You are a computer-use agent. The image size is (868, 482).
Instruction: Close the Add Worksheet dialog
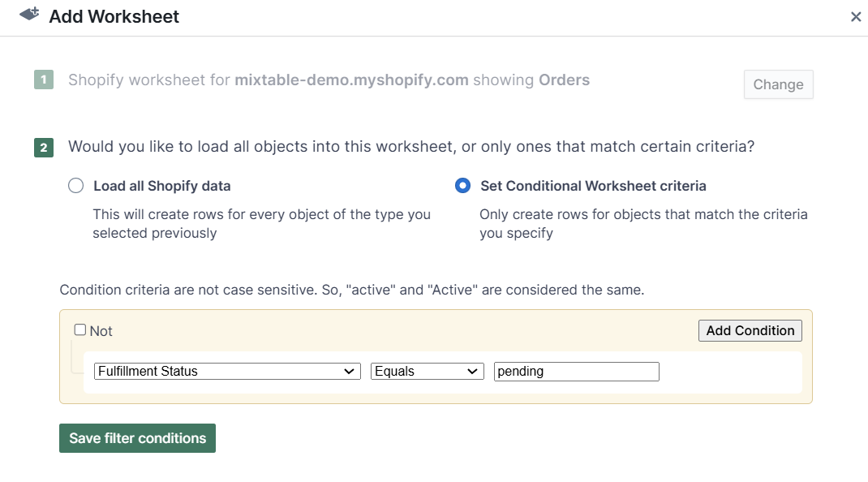click(856, 16)
